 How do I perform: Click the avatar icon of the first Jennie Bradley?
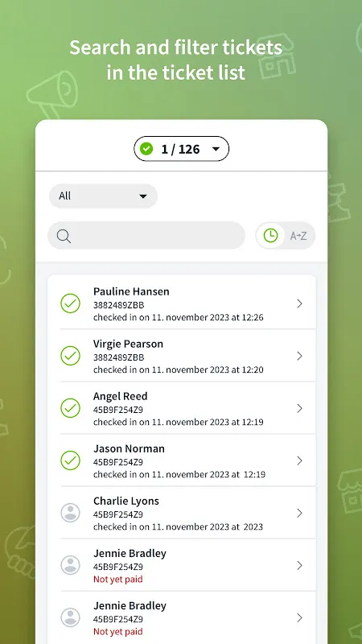pyautogui.click(x=70, y=565)
